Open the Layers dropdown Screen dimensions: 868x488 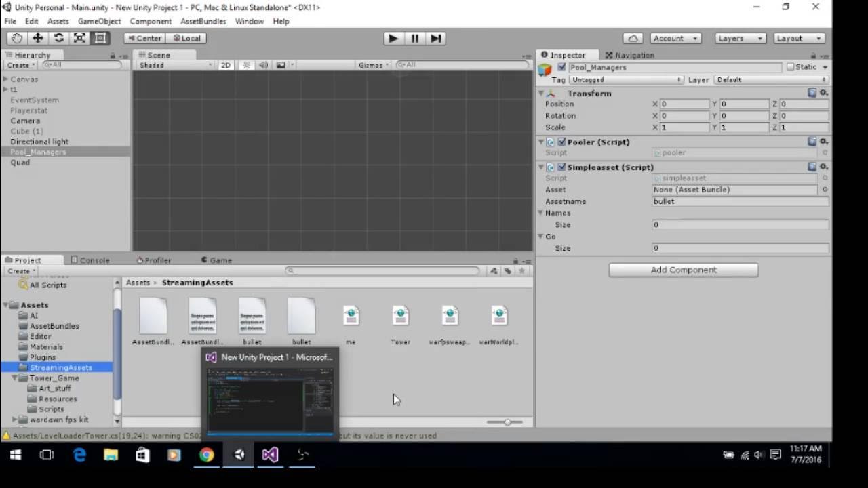[x=741, y=39]
